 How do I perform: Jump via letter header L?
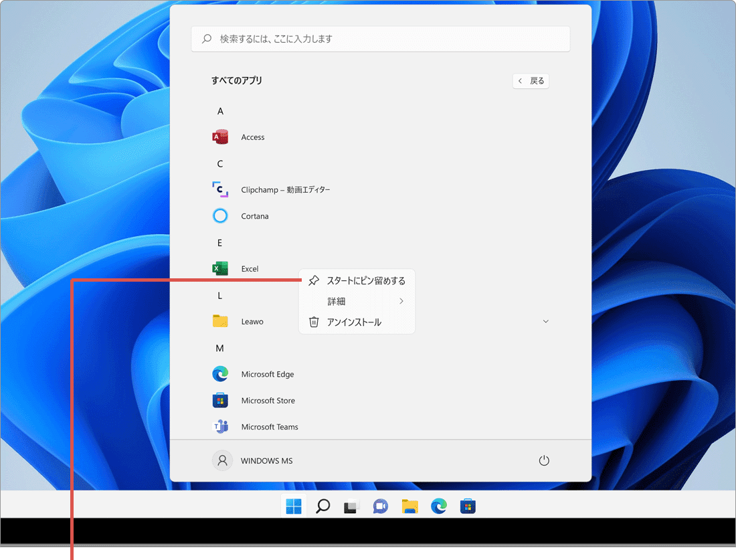(219, 296)
